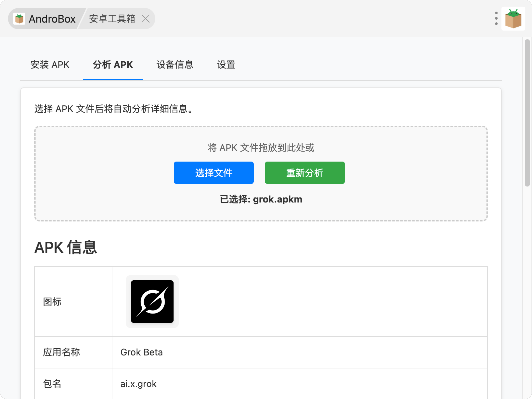The width and height of the screenshot is (532, 399).
Task: Click the package name value ai.x.grok
Action: click(x=138, y=384)
